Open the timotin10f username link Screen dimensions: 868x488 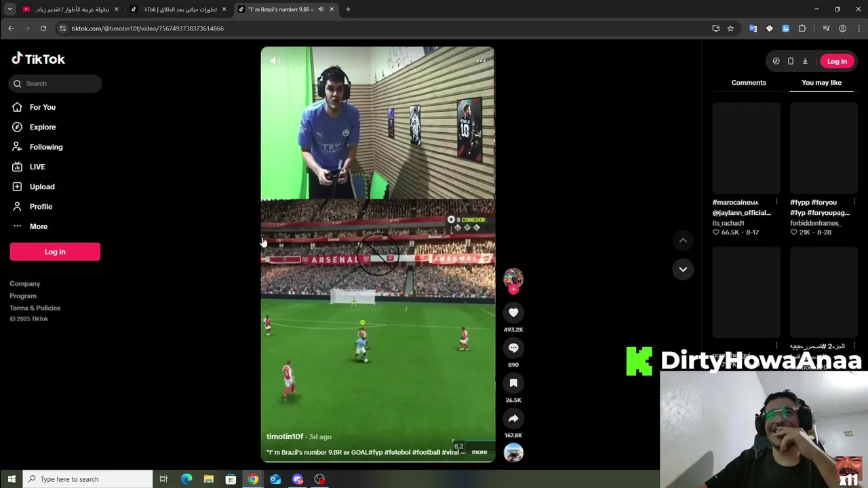pyautogui.click(x=285, y=436)
